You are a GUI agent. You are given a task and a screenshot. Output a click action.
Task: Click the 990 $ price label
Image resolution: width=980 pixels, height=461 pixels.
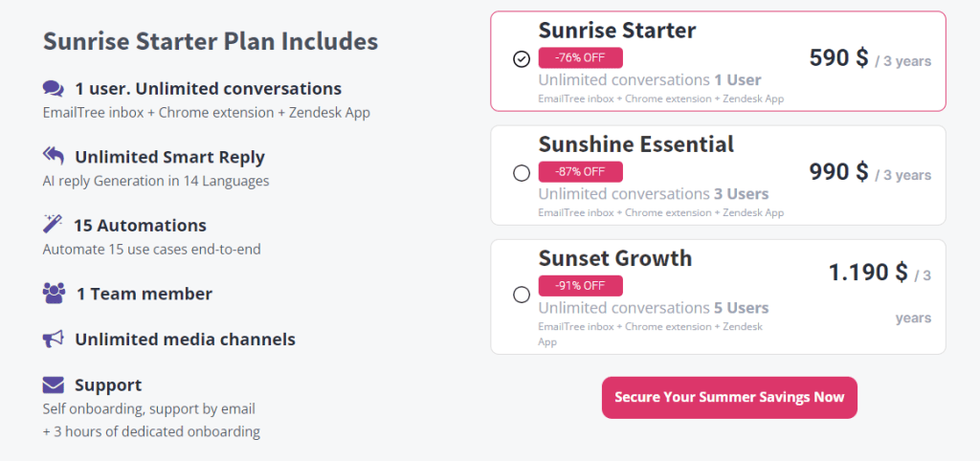[838, 172]
